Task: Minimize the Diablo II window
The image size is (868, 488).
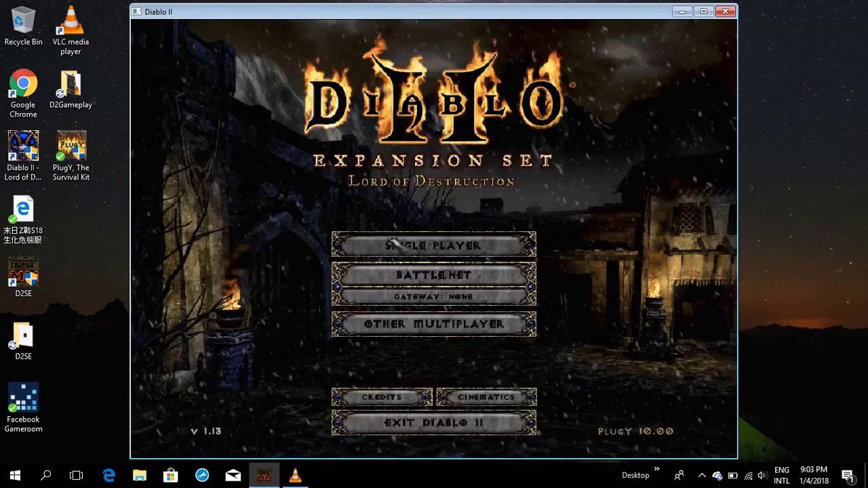Action: [682, 11]
